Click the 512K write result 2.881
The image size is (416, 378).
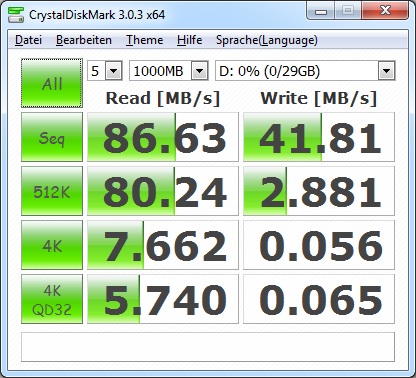(x=319, y=191)
